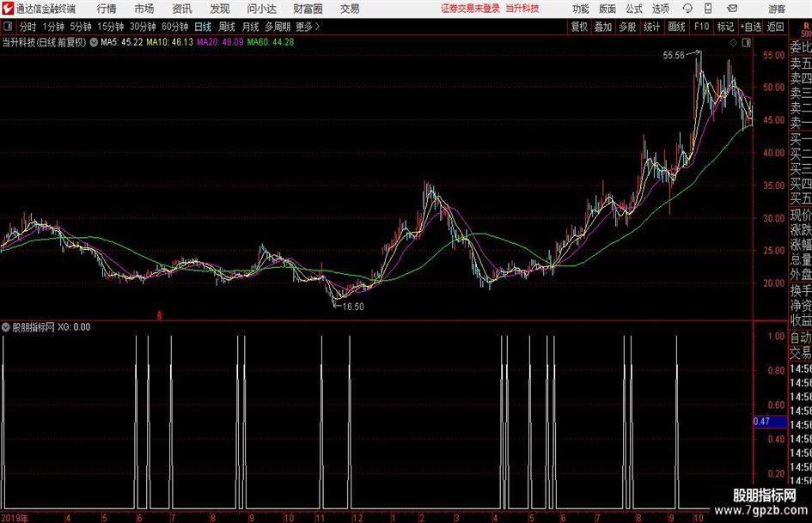The height and width of the screenshot is (523, 812).
Task: Expand the main chart indicator dropdown arrow
Action: coord(94,42)
